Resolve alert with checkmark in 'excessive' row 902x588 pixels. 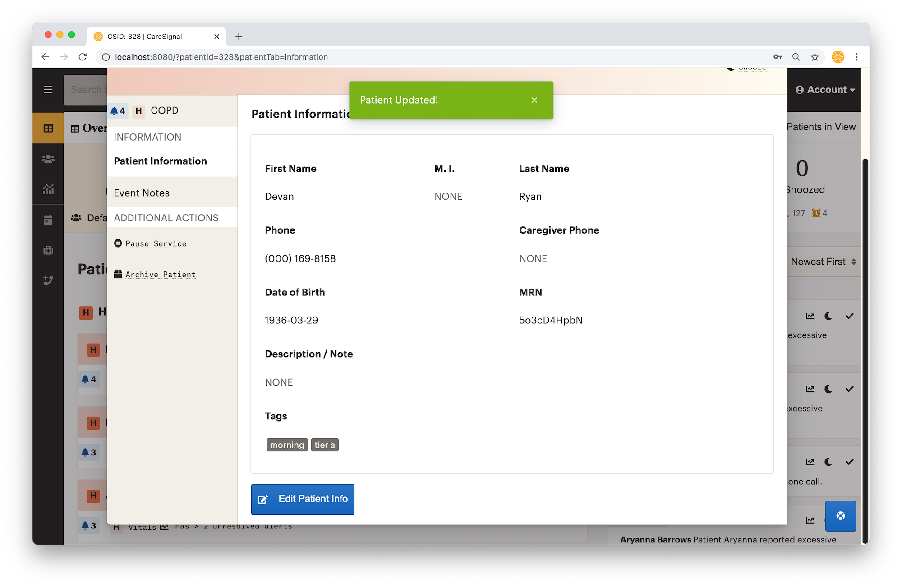tap(850, 316)
